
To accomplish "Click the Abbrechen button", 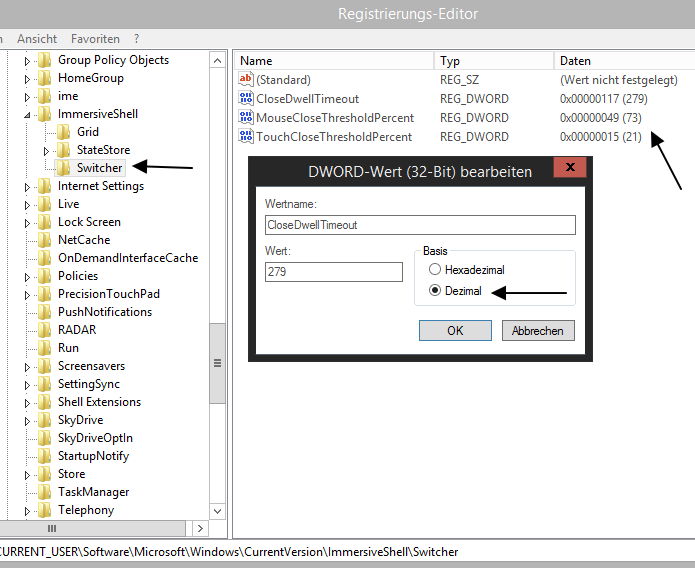I will point(538,331).
